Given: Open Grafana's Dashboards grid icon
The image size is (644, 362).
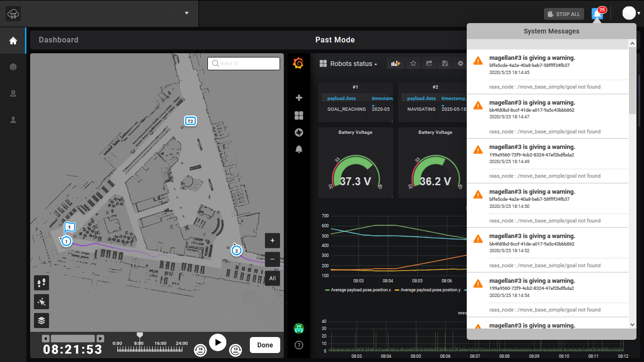Looking at the screenshot, I should click(298, 115).
